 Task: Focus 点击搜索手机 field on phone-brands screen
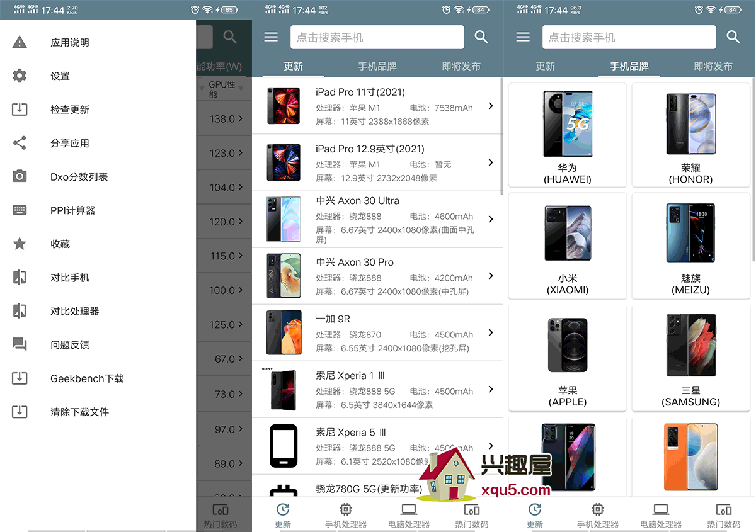coord(629,37)
